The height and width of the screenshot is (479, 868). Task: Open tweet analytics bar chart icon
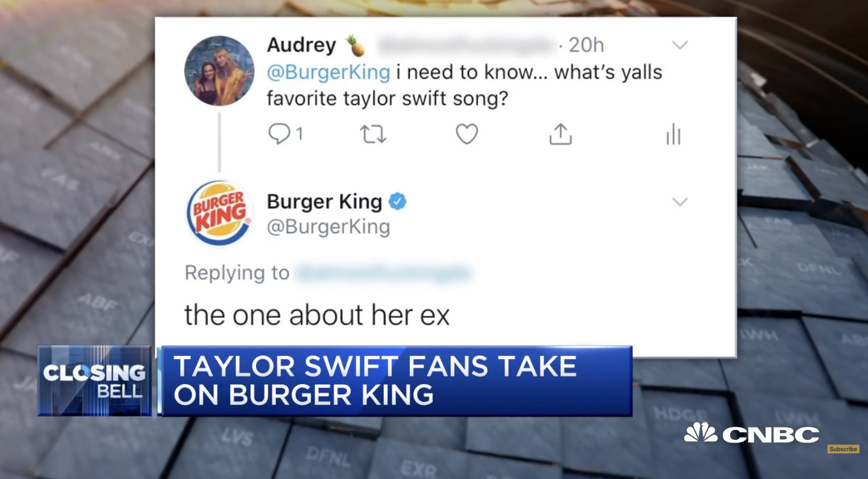[x=673, y=134]
